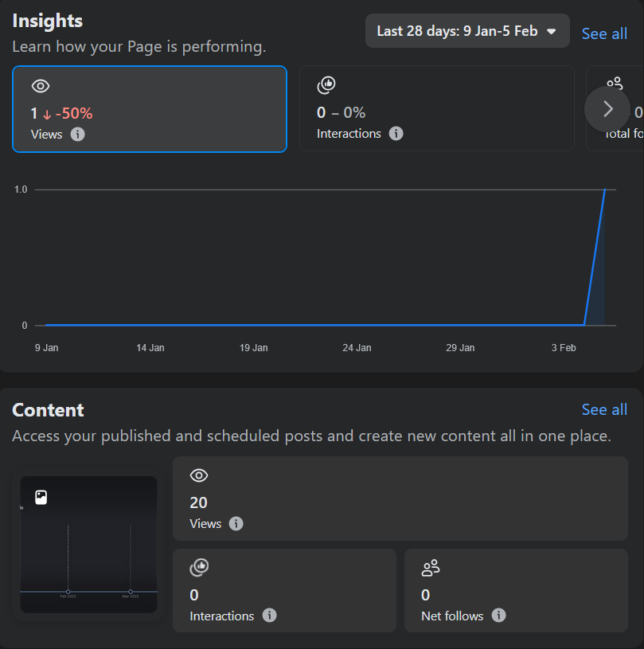
Task: Click info icon beside Content Interactions
Action: [x=269, y=616]
